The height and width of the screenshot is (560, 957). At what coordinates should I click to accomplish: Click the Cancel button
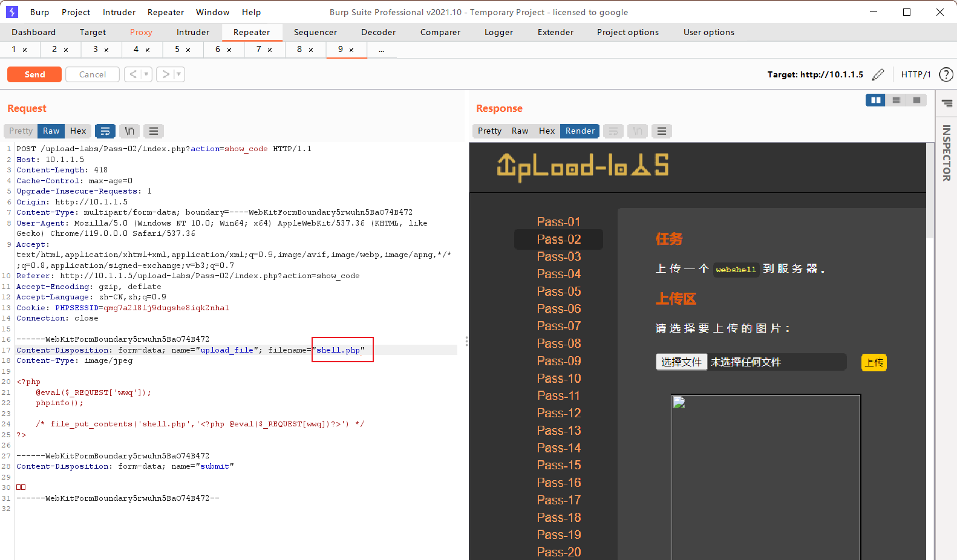click(93, 74)
